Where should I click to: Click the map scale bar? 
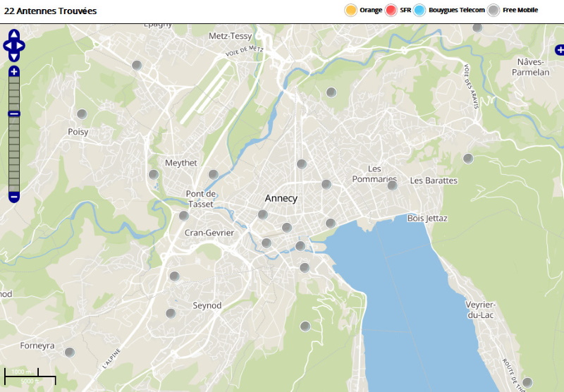(30, 376)
